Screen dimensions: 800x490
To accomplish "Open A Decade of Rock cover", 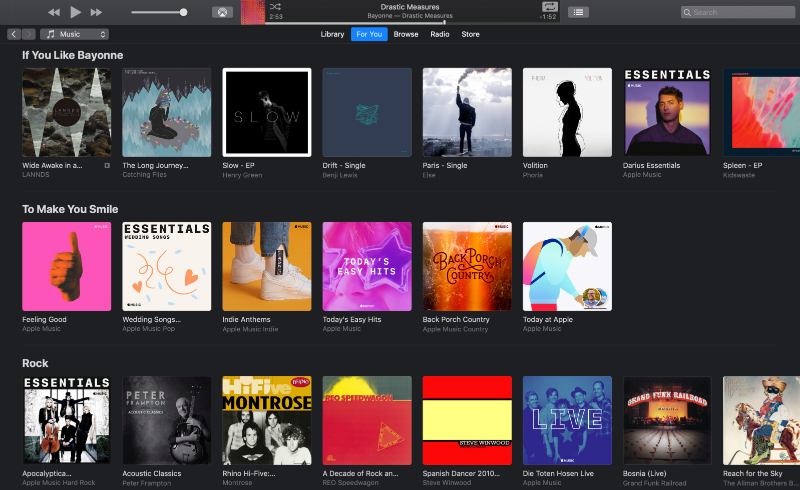I will pos(367,421).
